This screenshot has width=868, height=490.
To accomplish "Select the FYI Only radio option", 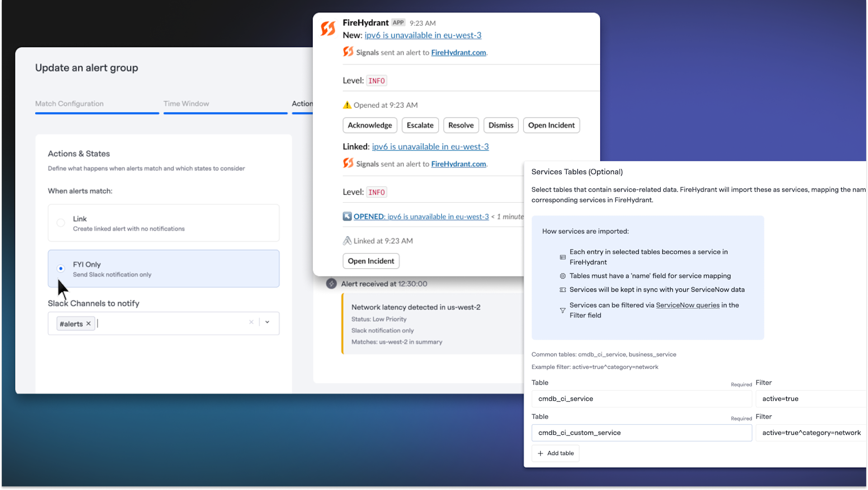I will coord(61,268).
